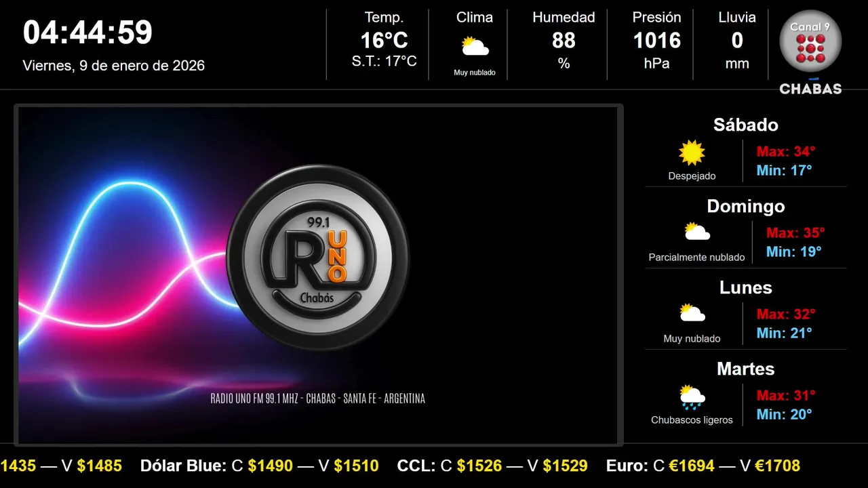Click the 'CHABAS' text below the logo
Screen dimensions: 868x488
[810, 89]
